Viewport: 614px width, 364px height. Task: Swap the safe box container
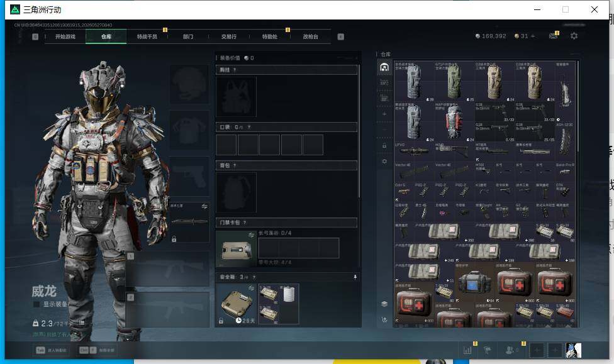[x=251, y=288]
